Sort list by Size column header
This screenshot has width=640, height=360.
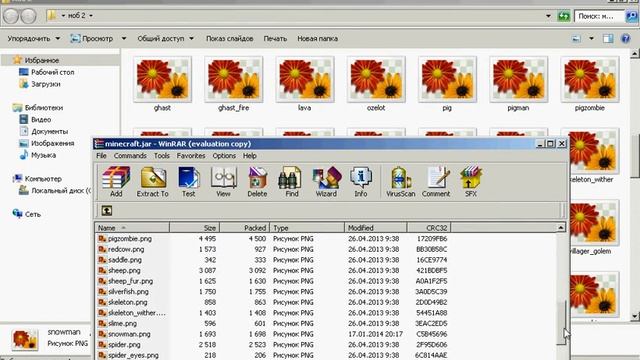pos(195,228)
